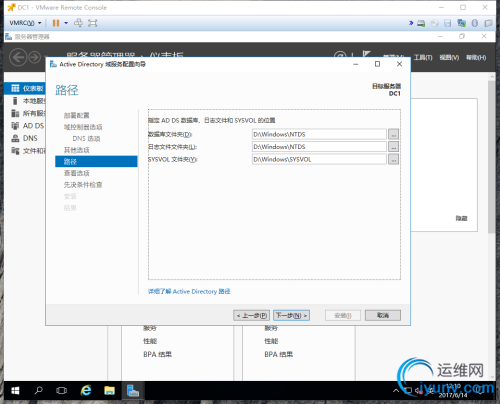Switch to Server Manager taskbar icon
500x404 pixels.
pyautogui.click(x=133, y=390)
